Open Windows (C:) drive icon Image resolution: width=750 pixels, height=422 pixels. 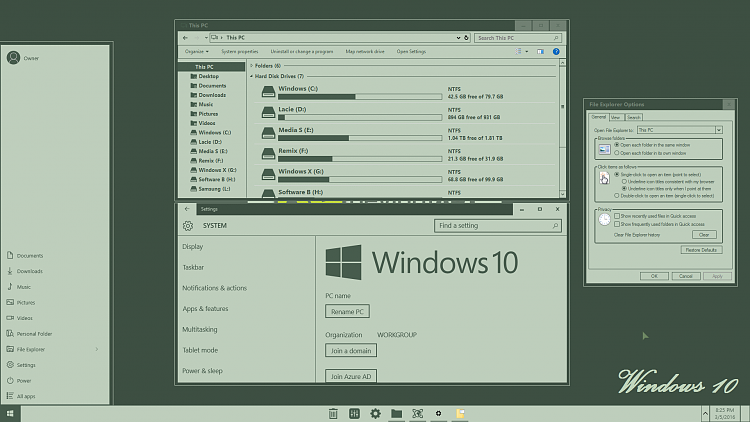268,92
